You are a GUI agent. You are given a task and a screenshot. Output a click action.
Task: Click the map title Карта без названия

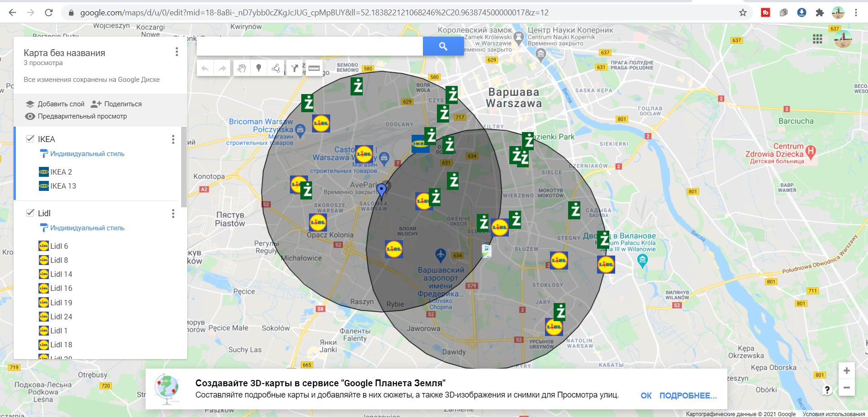(64, 53)
